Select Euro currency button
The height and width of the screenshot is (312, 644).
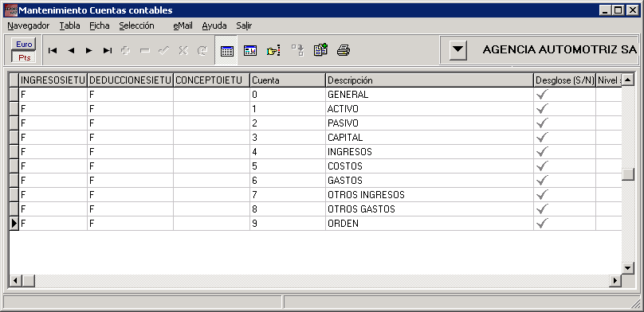pos(24,45)
